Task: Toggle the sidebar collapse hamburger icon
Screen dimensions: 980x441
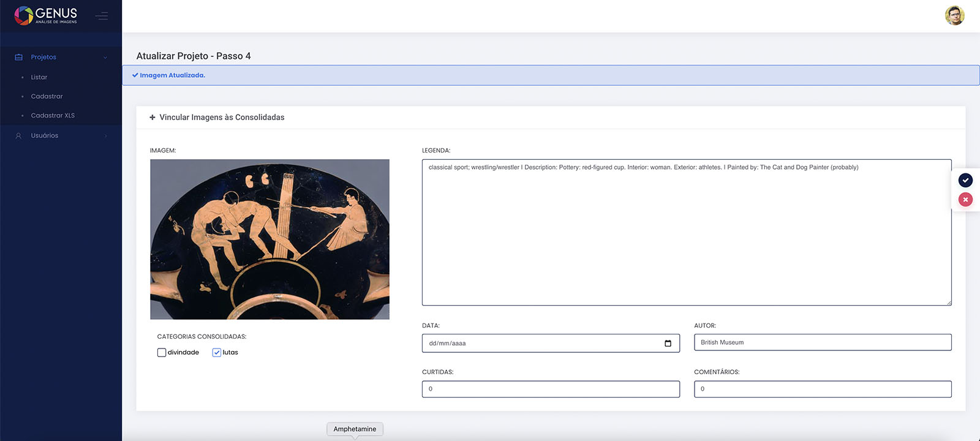Action: pyautogui.click(x=102, y=16)
